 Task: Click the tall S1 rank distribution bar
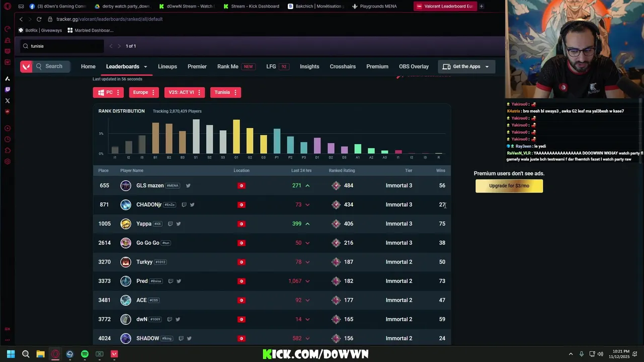click(196, 136)
